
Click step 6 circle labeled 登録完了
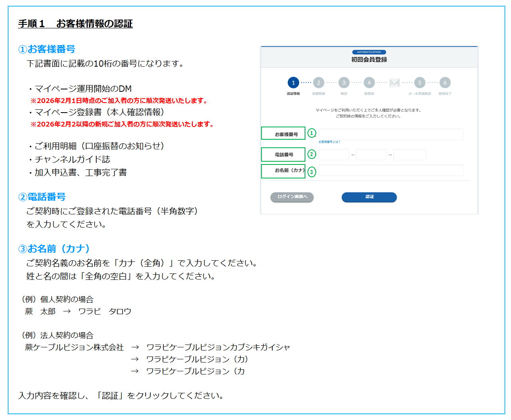[x=445, y=83]
